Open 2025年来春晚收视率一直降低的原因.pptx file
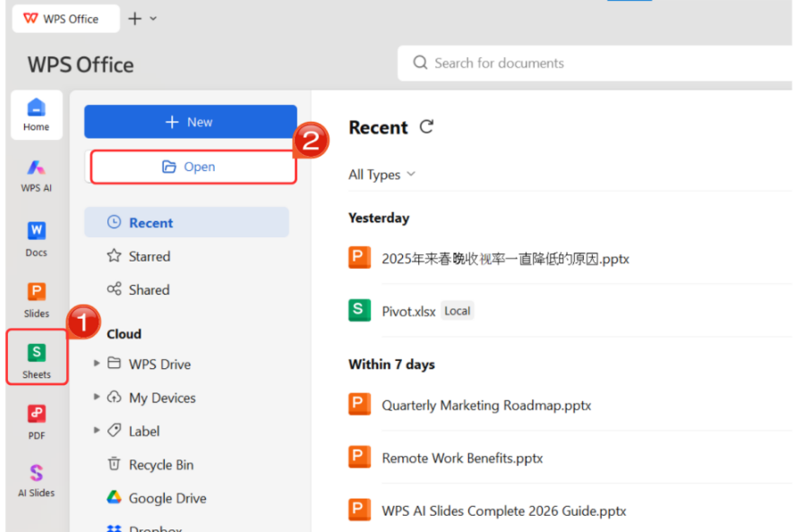 point(505,259)
